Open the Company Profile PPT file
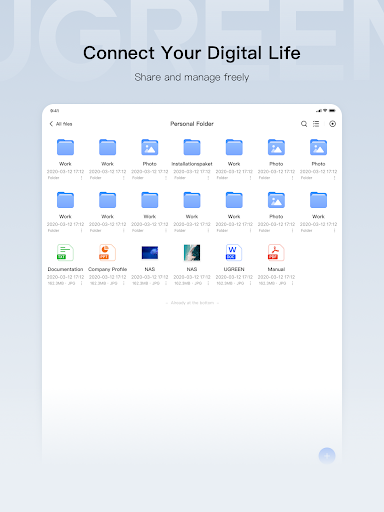The height and width of the screenshot is (512, 384). click(x=107, y=252)
